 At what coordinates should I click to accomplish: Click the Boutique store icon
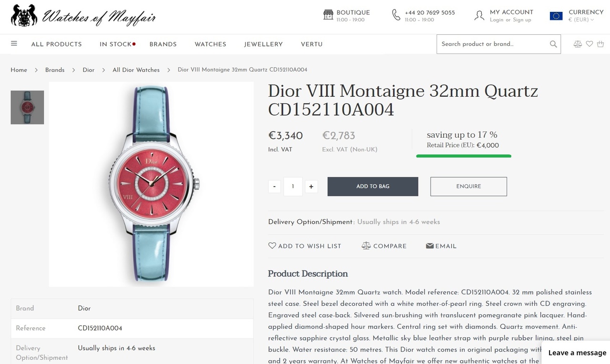coord(328,15)
